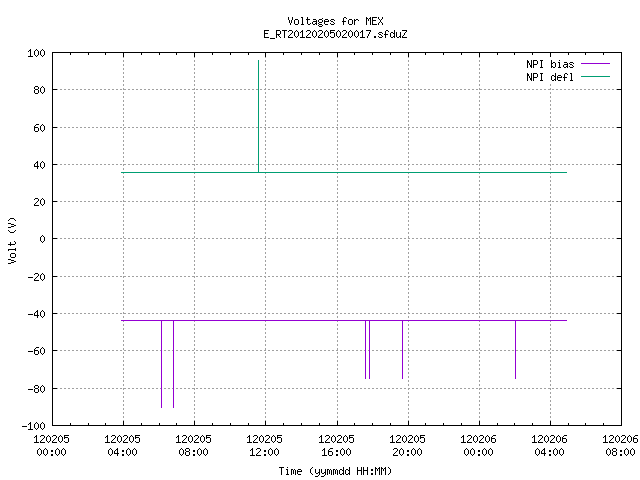640x480 pixels.
Task: Click the 'NPI bias' legend label
Action: (x=550, y=64)
